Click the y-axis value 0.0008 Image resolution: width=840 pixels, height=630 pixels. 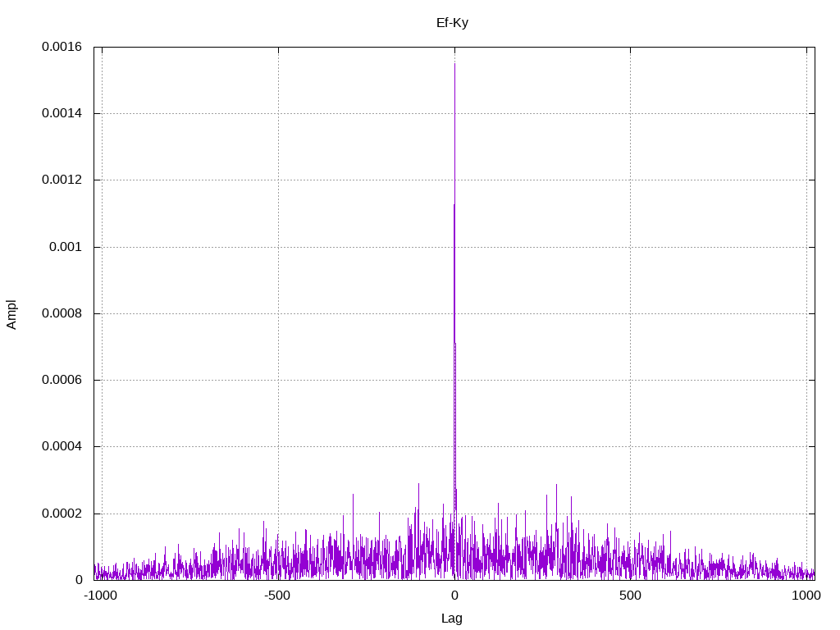[x=62, y=313]
